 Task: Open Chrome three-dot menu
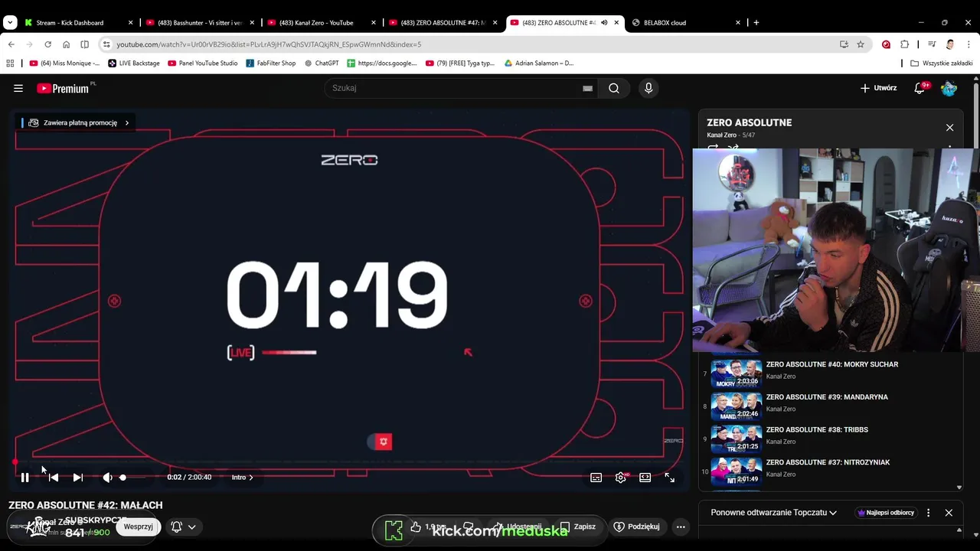[x=969, y=44]
